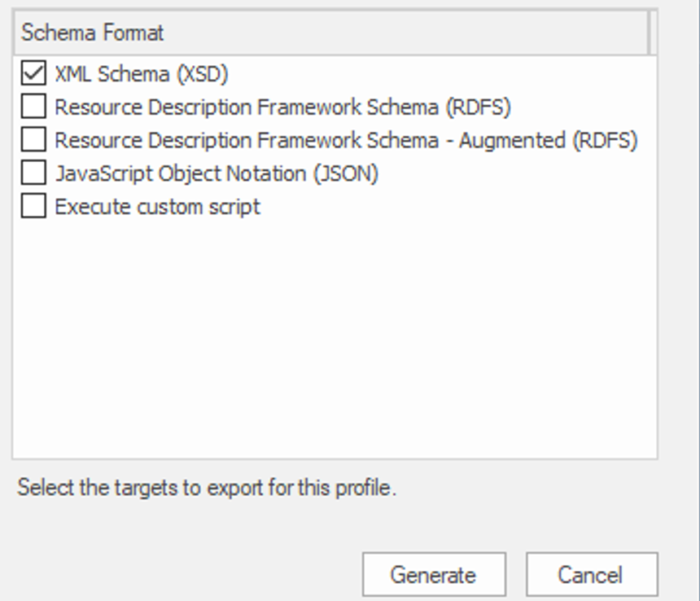
Task: Click header space right of the column divider
Action: click(x=654, y=33)
